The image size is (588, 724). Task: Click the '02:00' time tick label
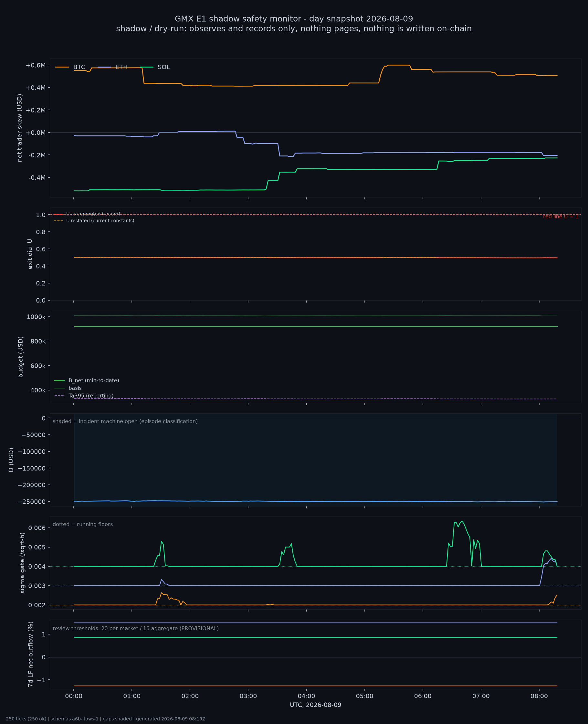pyautogui.click(x=190, y=696)
